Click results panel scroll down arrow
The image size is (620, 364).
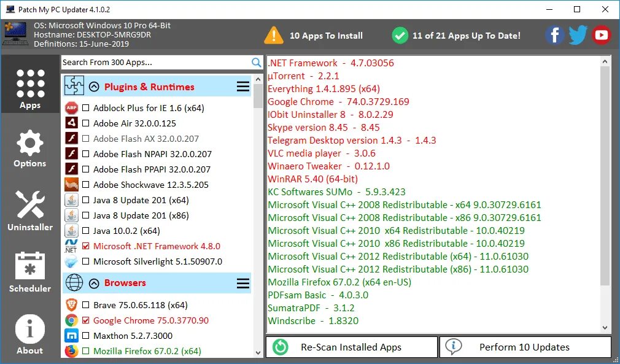click(x=605, y=327)
